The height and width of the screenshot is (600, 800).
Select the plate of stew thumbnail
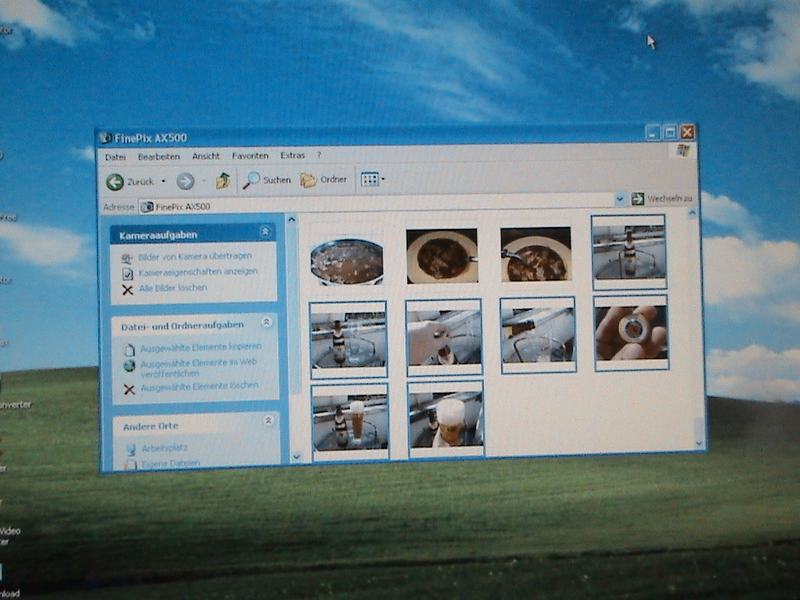442,256
